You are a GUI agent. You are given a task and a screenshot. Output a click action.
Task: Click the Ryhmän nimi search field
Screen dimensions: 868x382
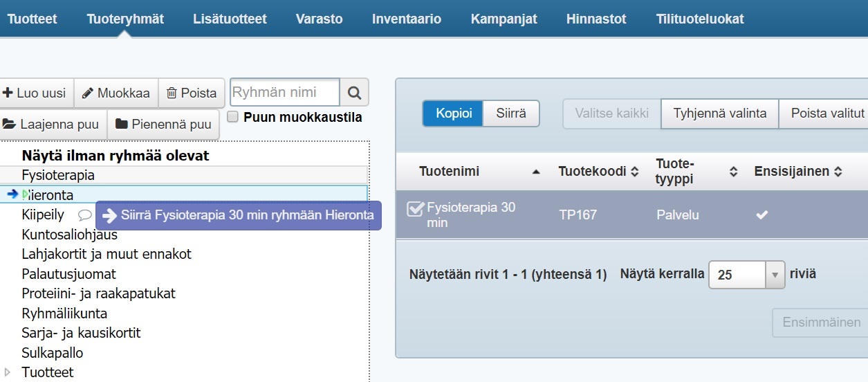pos(284,92)
